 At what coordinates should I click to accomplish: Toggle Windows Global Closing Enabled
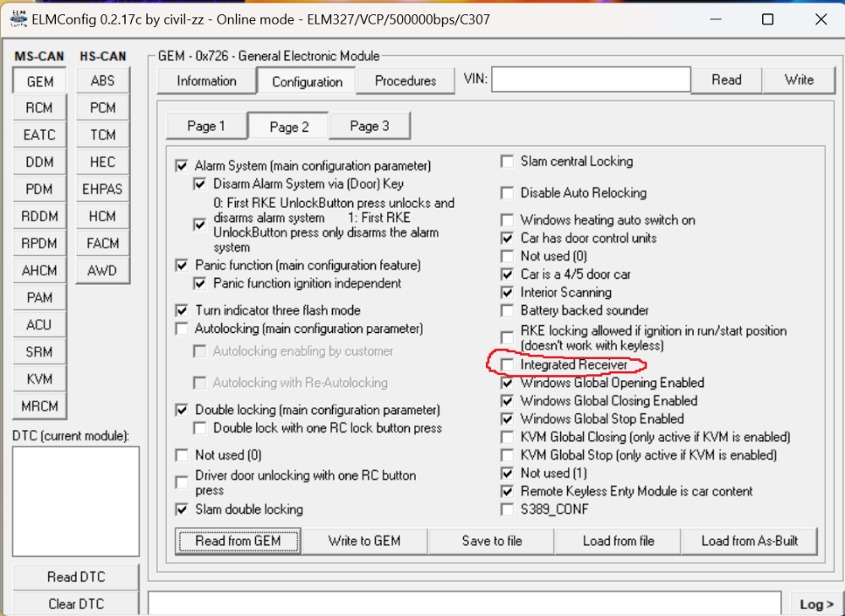coord(507,401)
